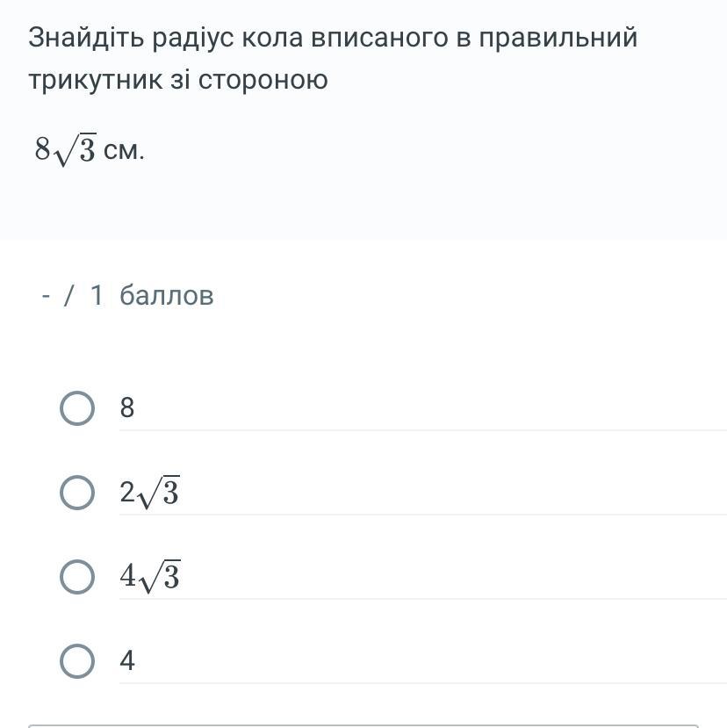Choose the 2√3 radio button
This screenshot has width=727, height=728.
pos(77,493)
